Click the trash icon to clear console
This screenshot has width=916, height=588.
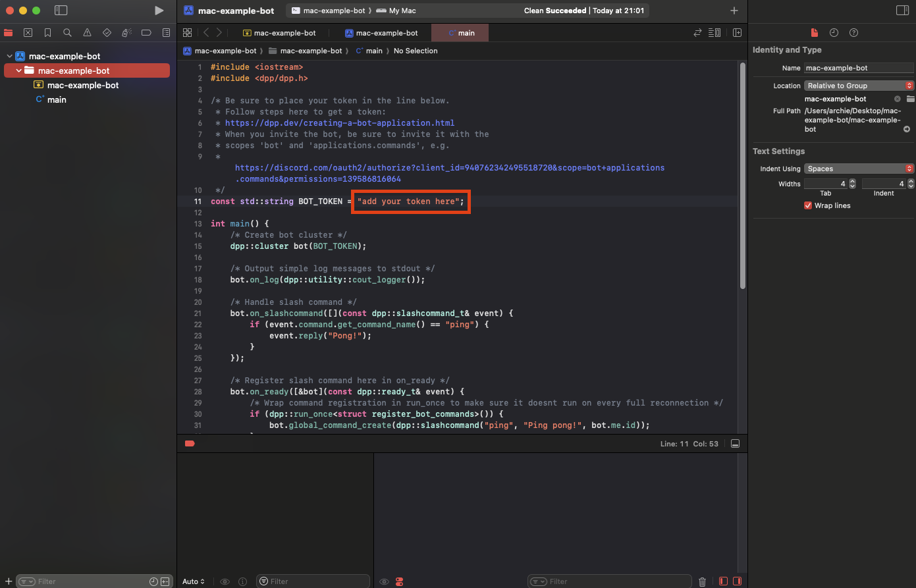point(702,581)
